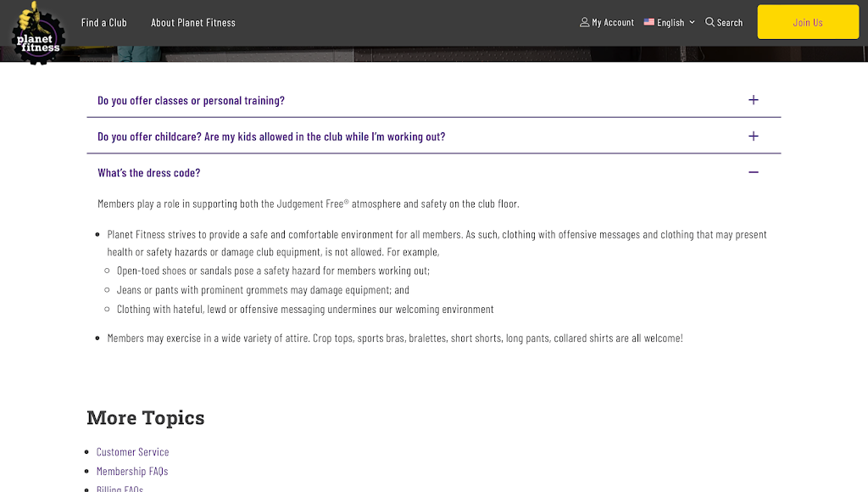Click plus icon beside childcare question
This screenshot has height=492, width=868.
click(x=754, y=136)
